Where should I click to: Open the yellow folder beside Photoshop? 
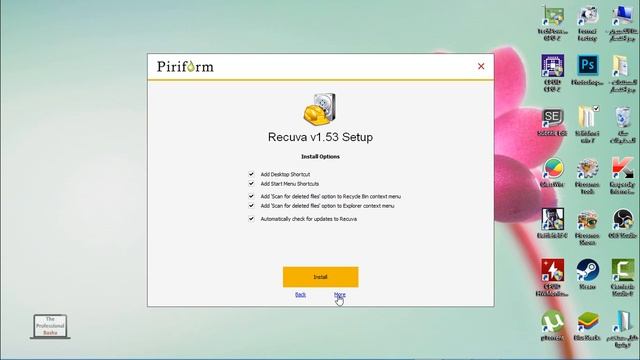point(622,73)
